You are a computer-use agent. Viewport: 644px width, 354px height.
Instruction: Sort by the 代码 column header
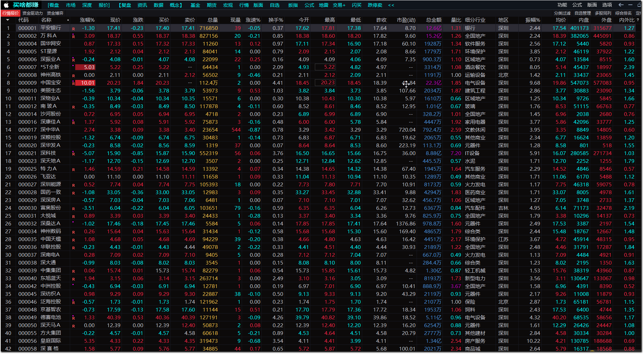[x=23, y=20]
